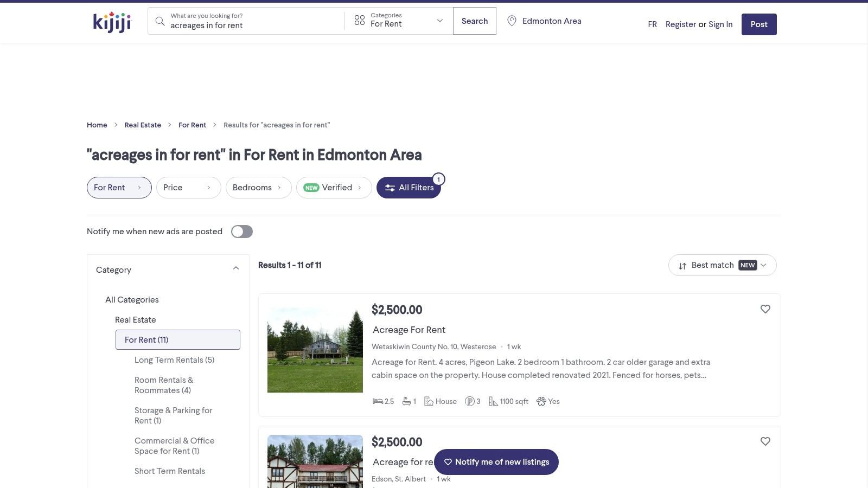Select Room Rentals & Roommates (4)
The width and height of the screenshot is (868, 488).
163,385
